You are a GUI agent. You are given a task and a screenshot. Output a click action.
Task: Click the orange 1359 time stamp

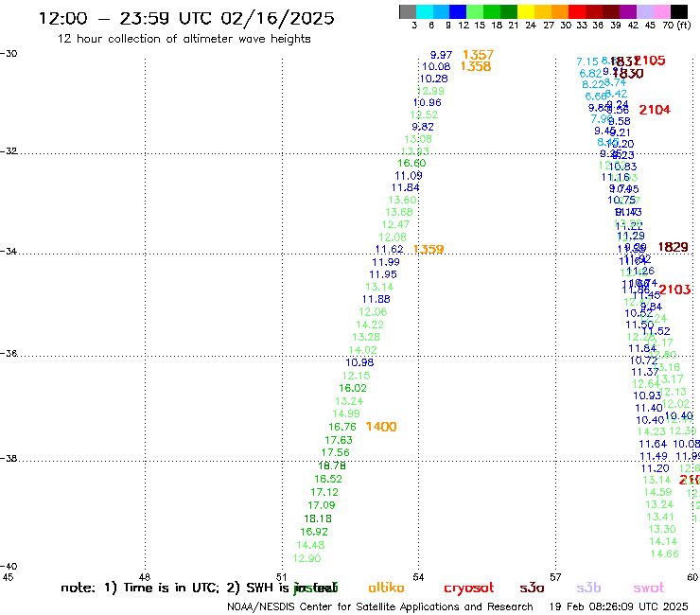[x=429, y=249]
